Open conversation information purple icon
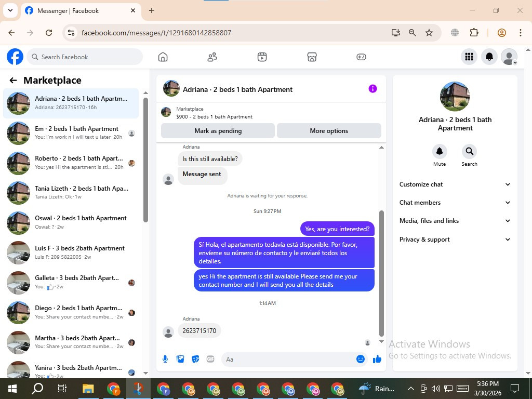Image resolution: width=532 pixels, height=399 pixels. click(373, 89)
